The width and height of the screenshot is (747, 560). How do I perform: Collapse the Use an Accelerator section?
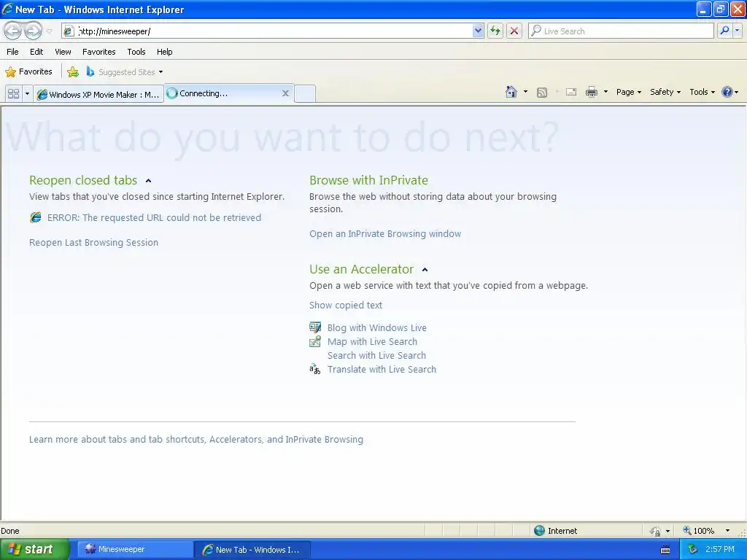(425, 270)
